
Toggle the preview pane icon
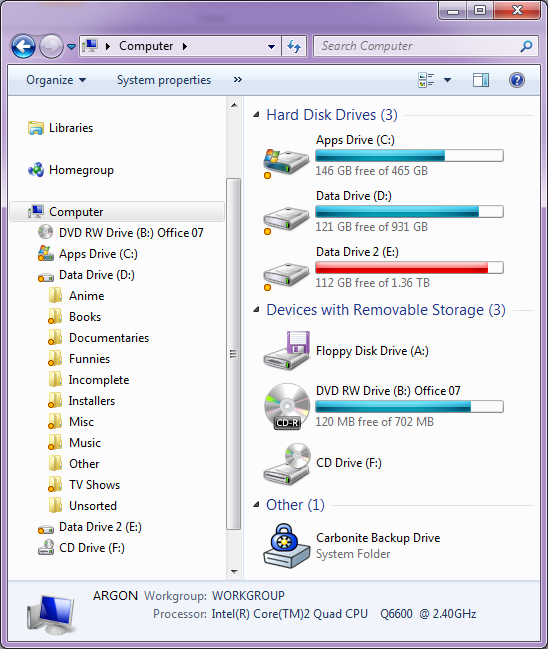click(x=481, y=80)
